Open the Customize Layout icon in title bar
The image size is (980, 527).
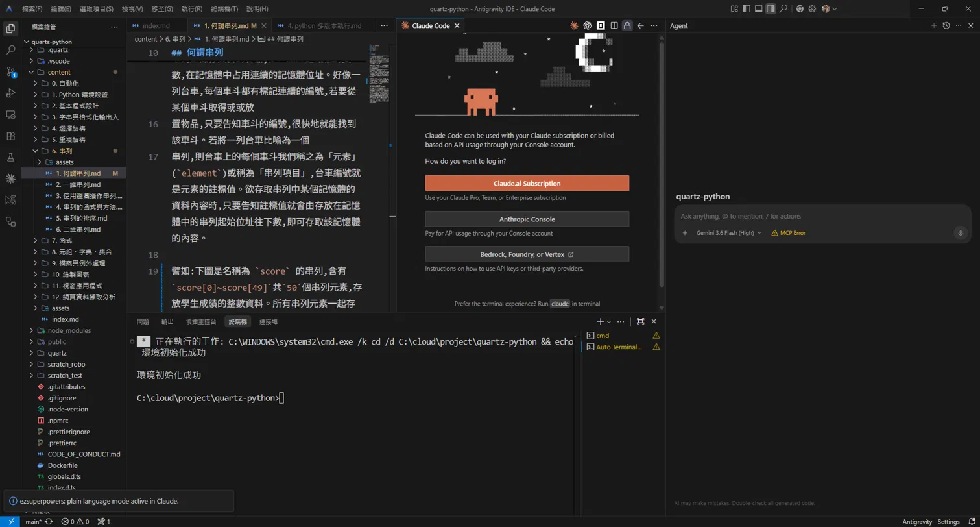[x=734, y=9]
